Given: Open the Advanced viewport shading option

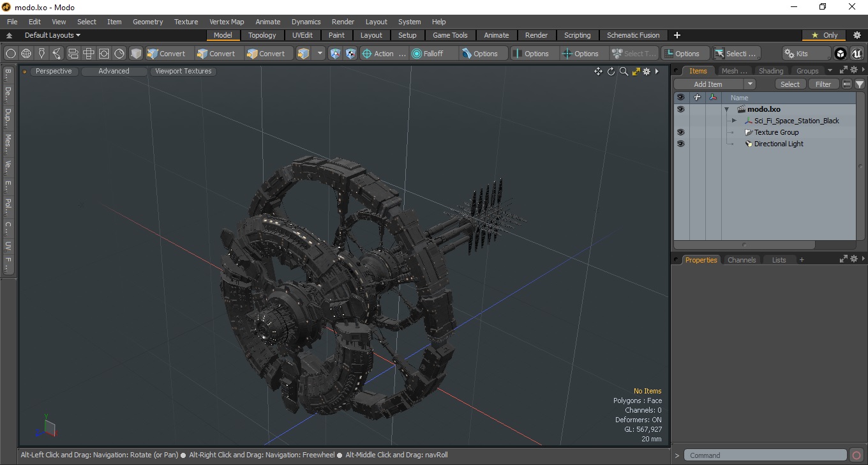Looking at the screenshot, I should [x=114, y=71].
